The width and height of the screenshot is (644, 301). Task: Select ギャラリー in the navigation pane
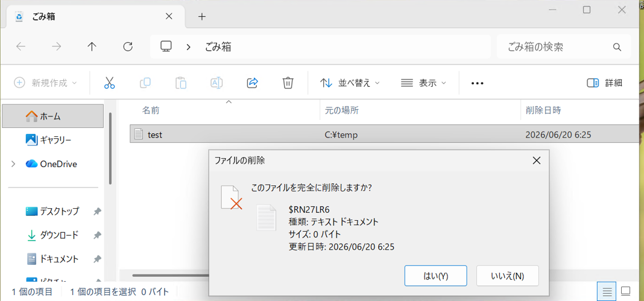(53, 140)
